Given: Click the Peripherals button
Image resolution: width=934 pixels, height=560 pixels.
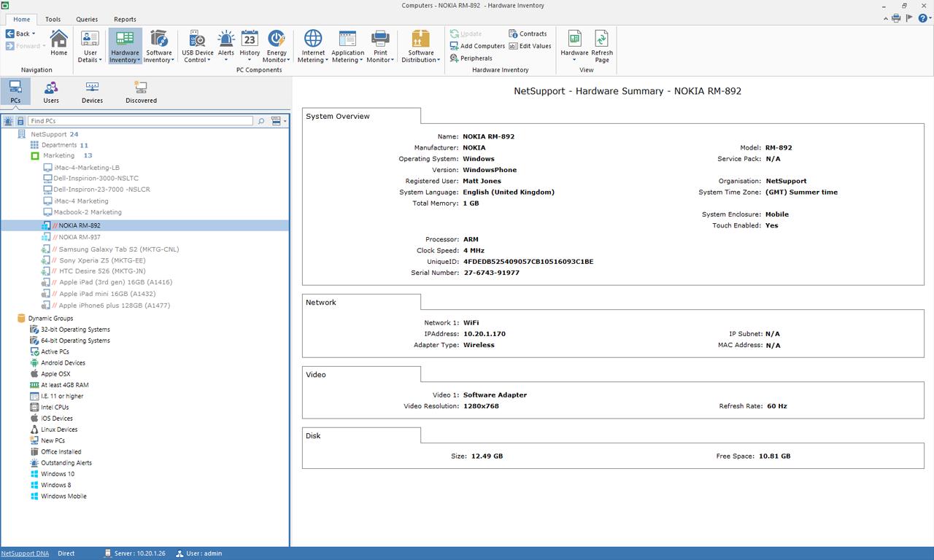Looking at the screenshot, I should click(471, 58).
